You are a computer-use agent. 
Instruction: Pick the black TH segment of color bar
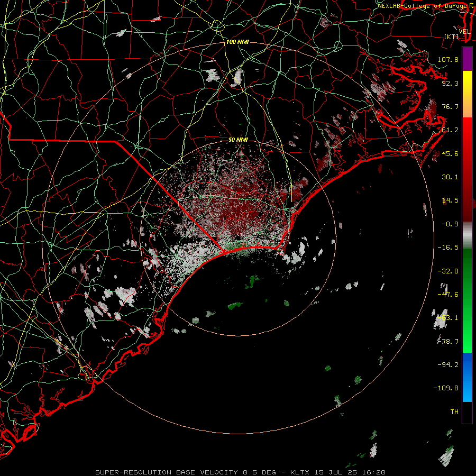click(x=467, y=412)
